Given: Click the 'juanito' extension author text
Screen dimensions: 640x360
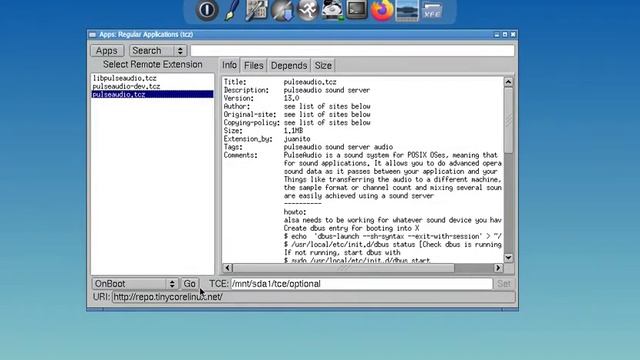Looking at the screenshot, I should (x=297, y=139).
